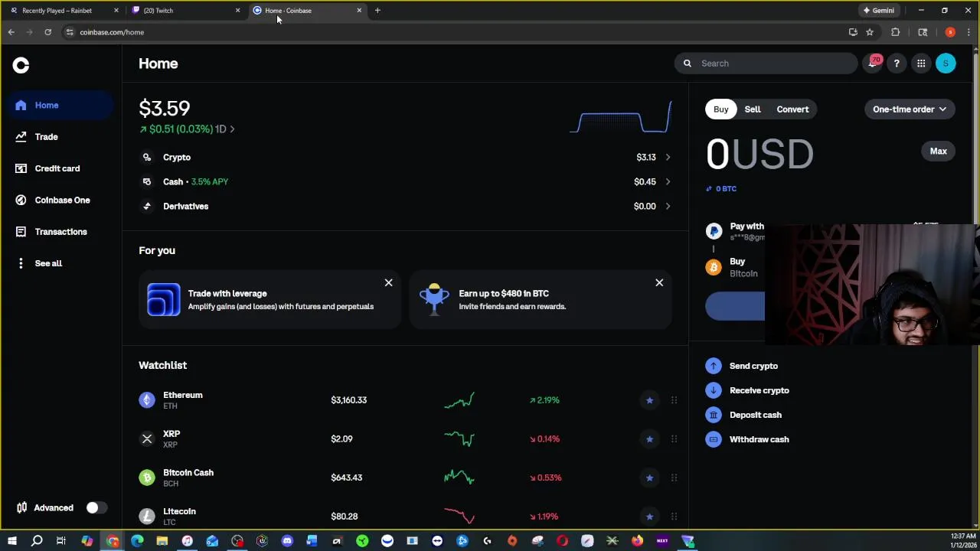Click the Earn BTC trophy icon
980x551 pixels.
[x=434, y=300]
